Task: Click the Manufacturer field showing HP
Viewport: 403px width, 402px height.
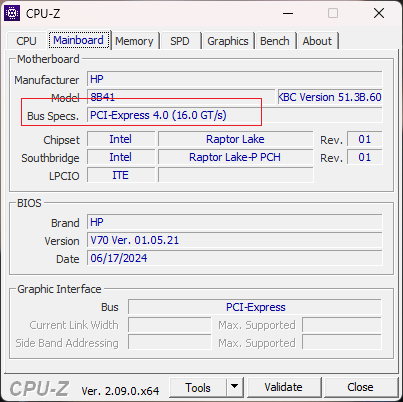Action: click(x=235, y=79)
